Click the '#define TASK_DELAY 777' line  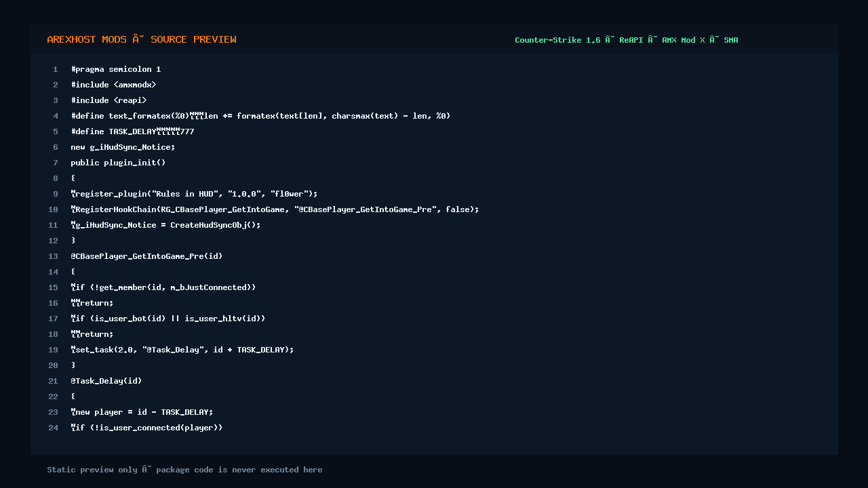click(x=132, y=131)
